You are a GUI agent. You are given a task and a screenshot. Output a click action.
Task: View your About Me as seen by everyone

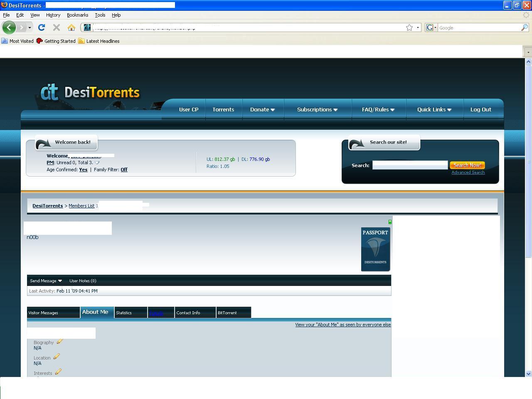point(343,325)
